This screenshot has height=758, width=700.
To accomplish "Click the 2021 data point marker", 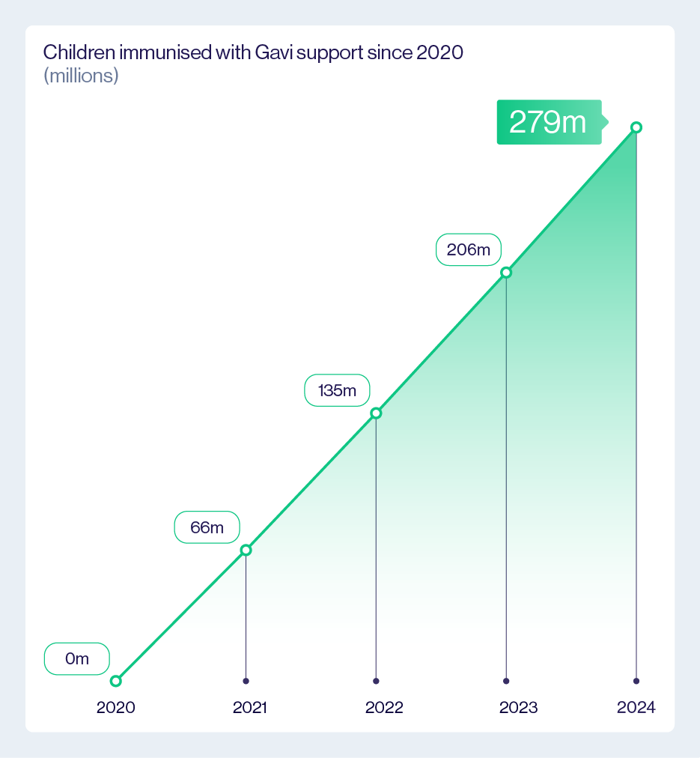I will [x=246, y=551].
